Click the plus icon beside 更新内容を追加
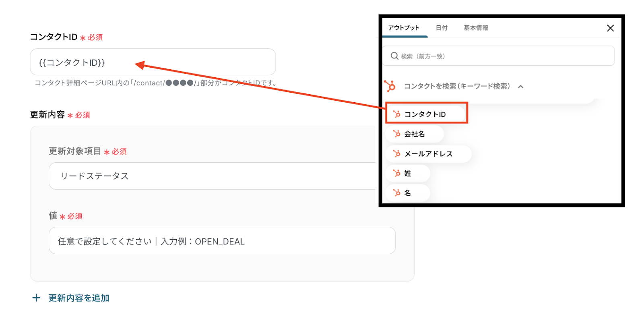This screenshot has width=644, height=323. (x=36, y=298)
